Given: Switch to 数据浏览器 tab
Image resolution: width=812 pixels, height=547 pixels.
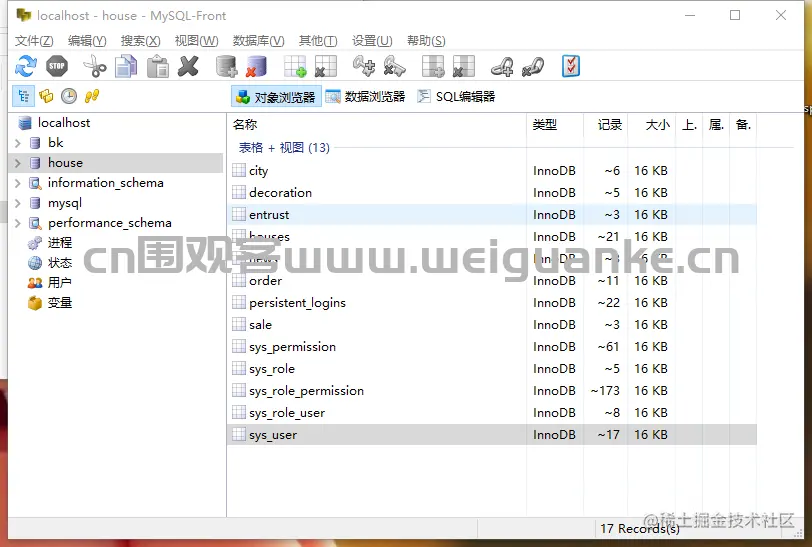Looking at the screenshot, I should pos(365,97).
